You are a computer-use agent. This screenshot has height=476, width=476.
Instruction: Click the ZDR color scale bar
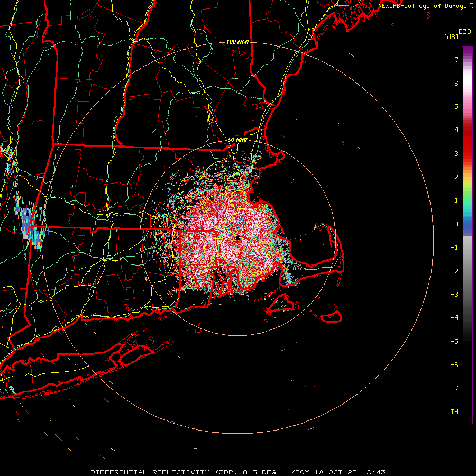[467, 235]
